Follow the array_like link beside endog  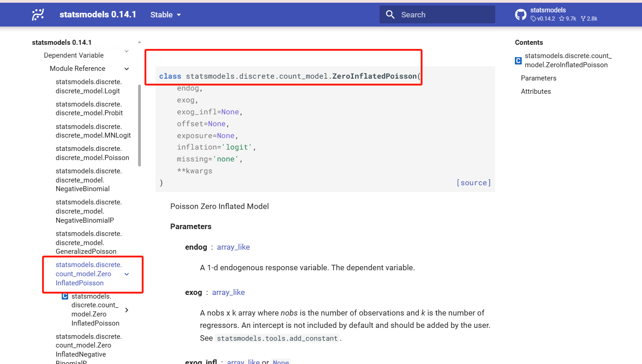coord(233,247)
